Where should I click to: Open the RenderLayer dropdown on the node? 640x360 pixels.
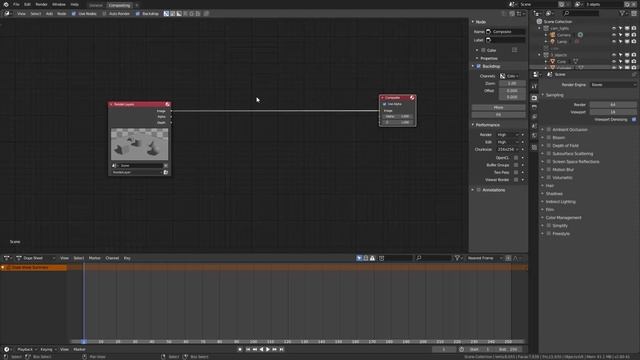pyautogui.click(x=137, y=172)
